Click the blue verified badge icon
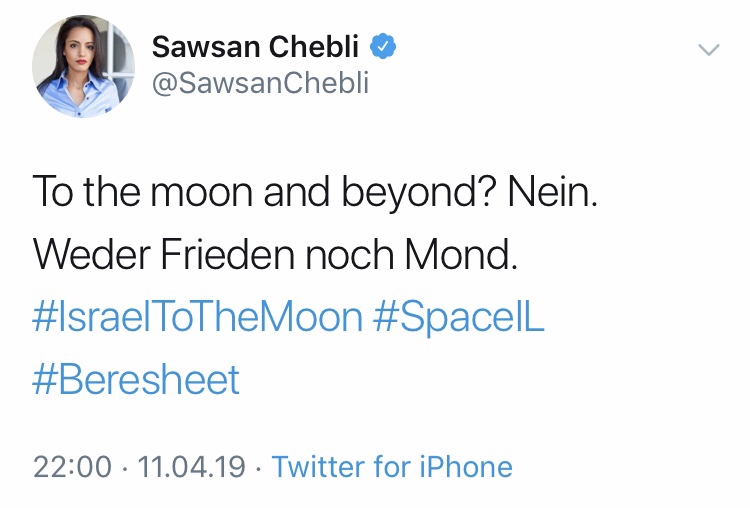The width and height of the screenshot is (750, 508). pos(385,47)
